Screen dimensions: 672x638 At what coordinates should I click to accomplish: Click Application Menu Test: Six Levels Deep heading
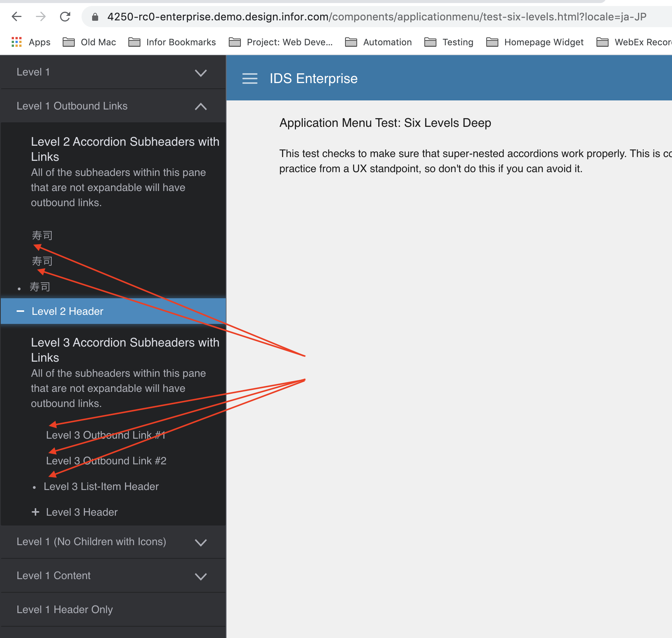point(385,123)
